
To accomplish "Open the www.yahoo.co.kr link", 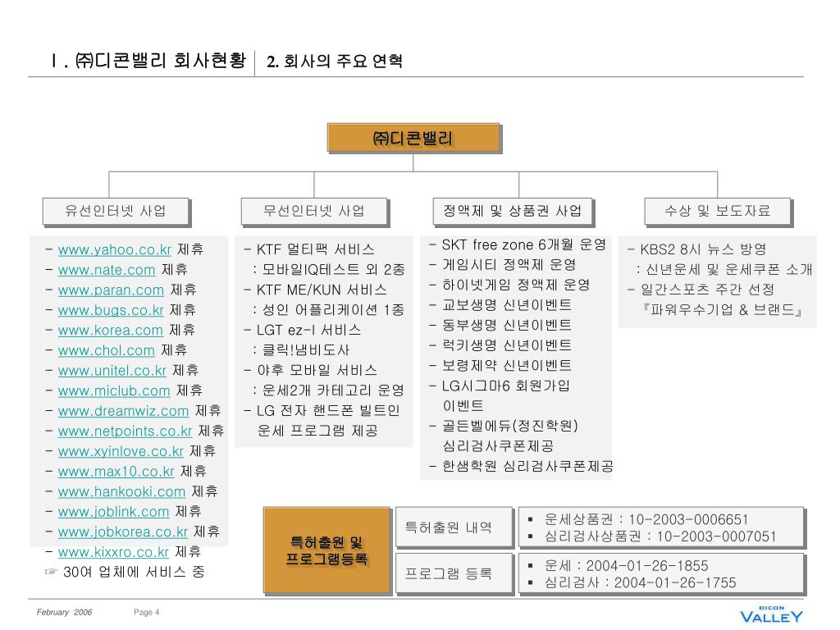I will point(115,249).
